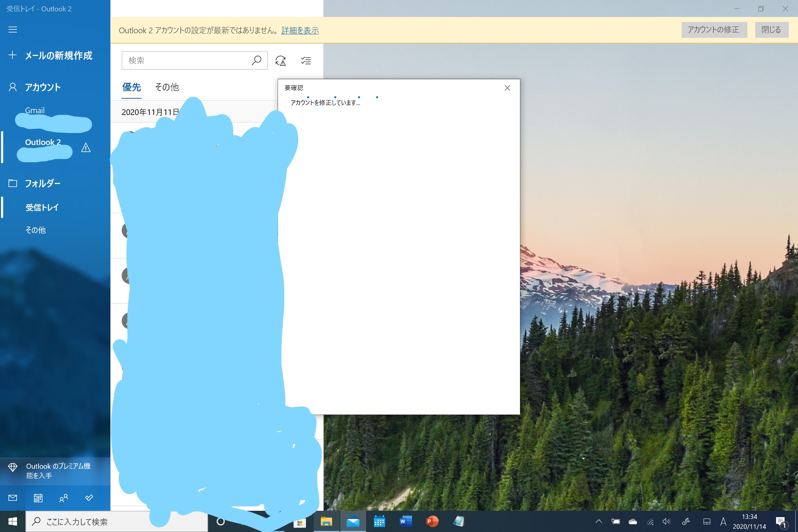
Task: Dismiss the banner with 閉じる
Action: pyautogui.click(x=771, y=30)
